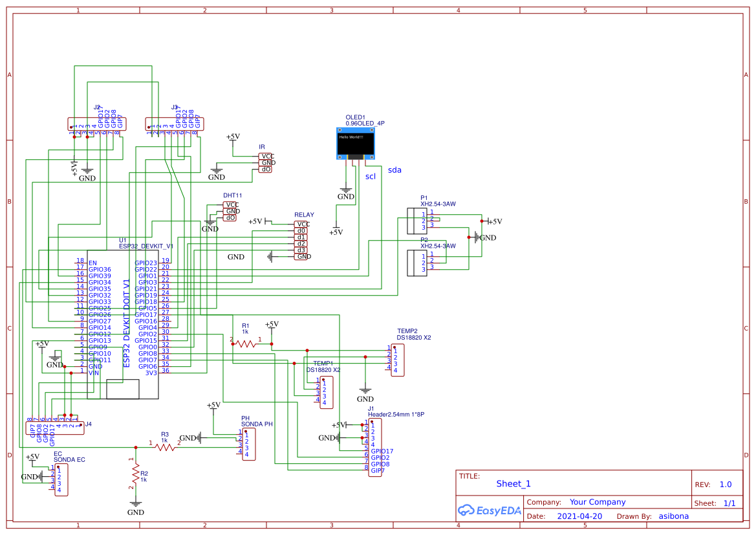Click the GND symbol below OLED1
756x535 pixels.
[x=345, y=190]
